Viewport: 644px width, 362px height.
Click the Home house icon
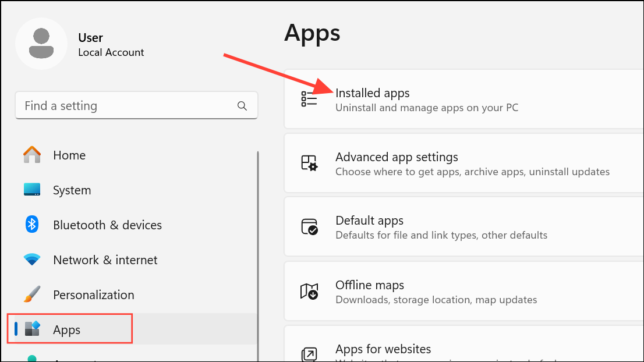[32, 155]
